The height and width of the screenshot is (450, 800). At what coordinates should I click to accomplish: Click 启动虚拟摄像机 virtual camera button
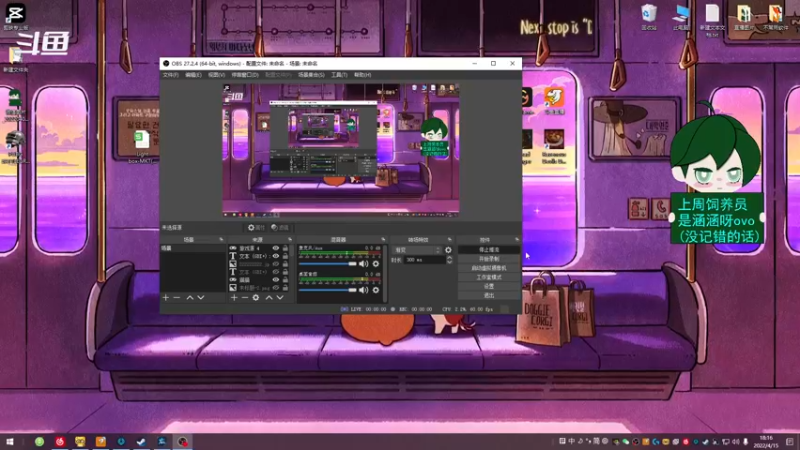(489, 268)
